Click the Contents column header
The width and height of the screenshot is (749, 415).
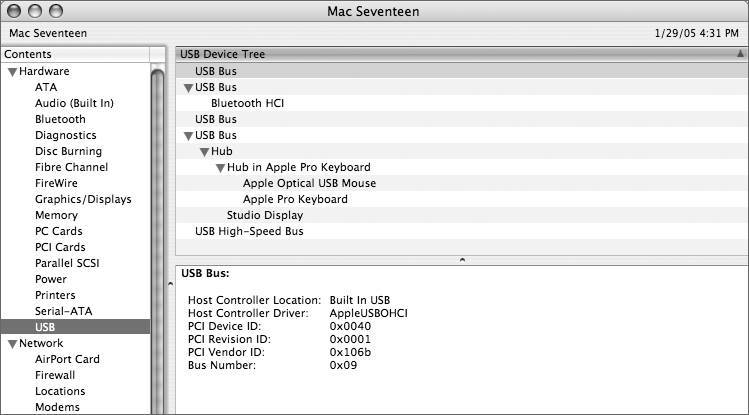76,54
